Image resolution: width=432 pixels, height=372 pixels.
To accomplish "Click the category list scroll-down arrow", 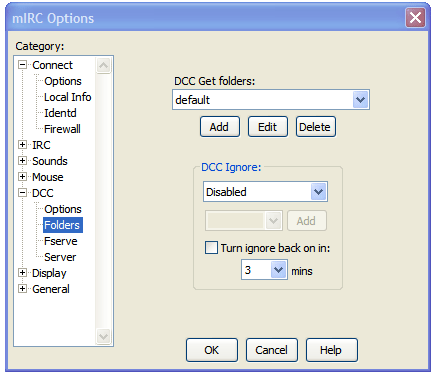I will click(104, 336).
